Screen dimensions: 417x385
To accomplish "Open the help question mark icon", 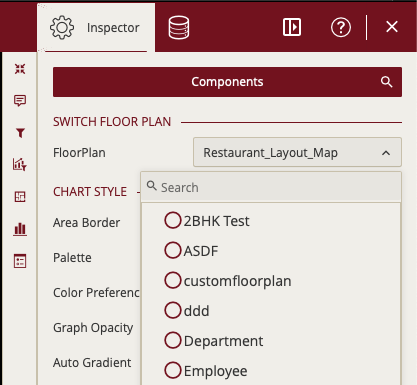I will (x=341, y=27).
